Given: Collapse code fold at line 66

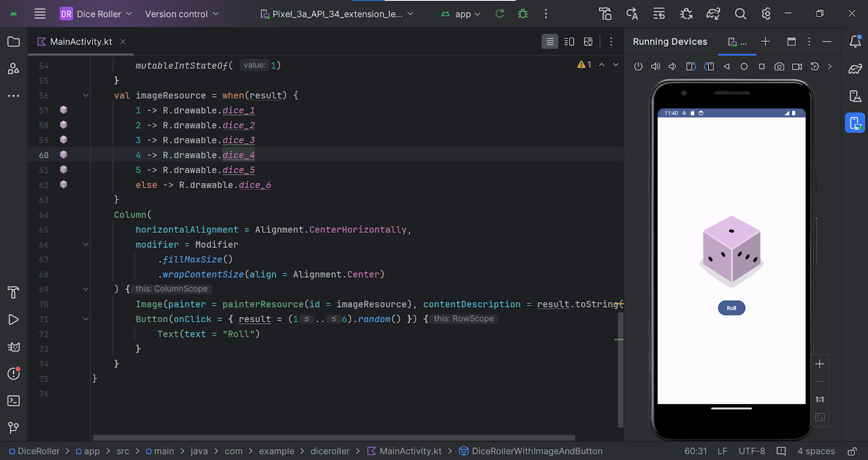Looking at the screenshot, I should pos(86,245).
